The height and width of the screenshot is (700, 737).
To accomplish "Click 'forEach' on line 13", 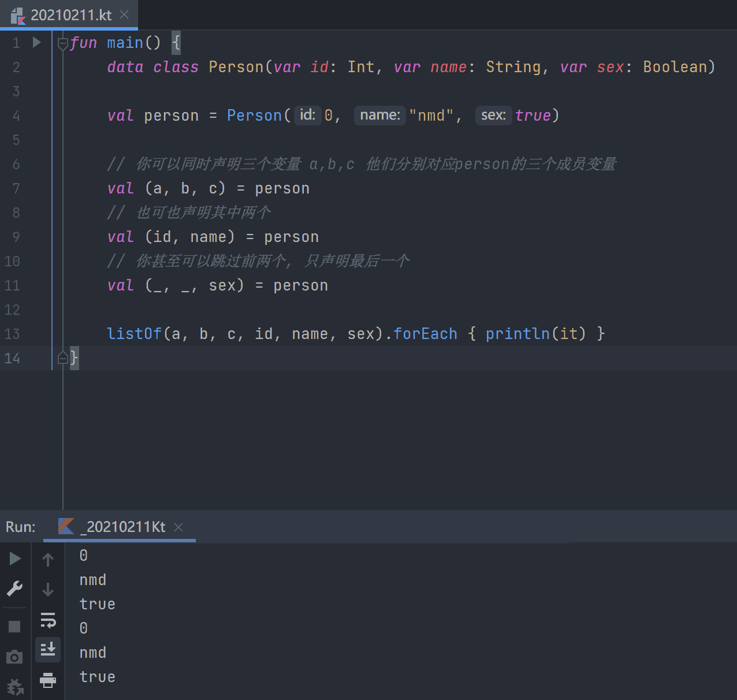I will coord(425,334).
